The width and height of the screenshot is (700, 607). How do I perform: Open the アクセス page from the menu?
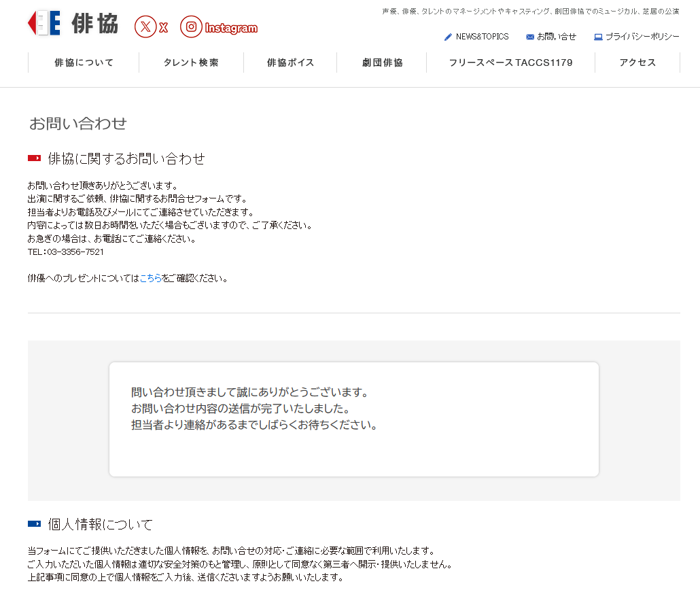(x=637, y=63)
